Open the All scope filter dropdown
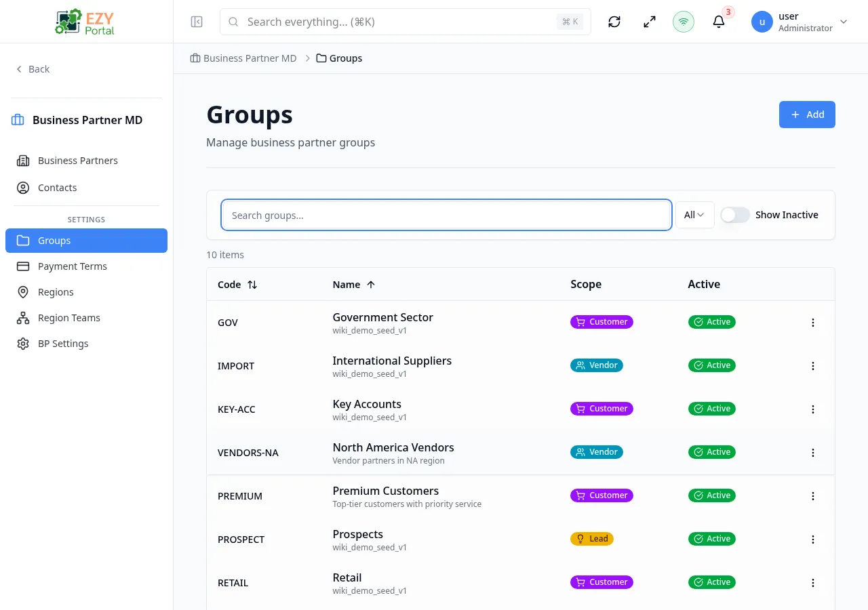Screen dimensions: 868x610 click(x=694, y=215)
